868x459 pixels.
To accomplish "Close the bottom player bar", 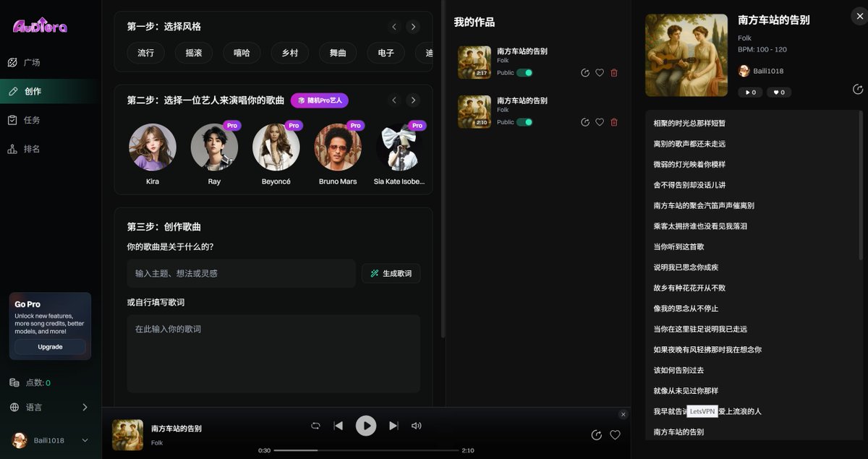I will [624, 414].
